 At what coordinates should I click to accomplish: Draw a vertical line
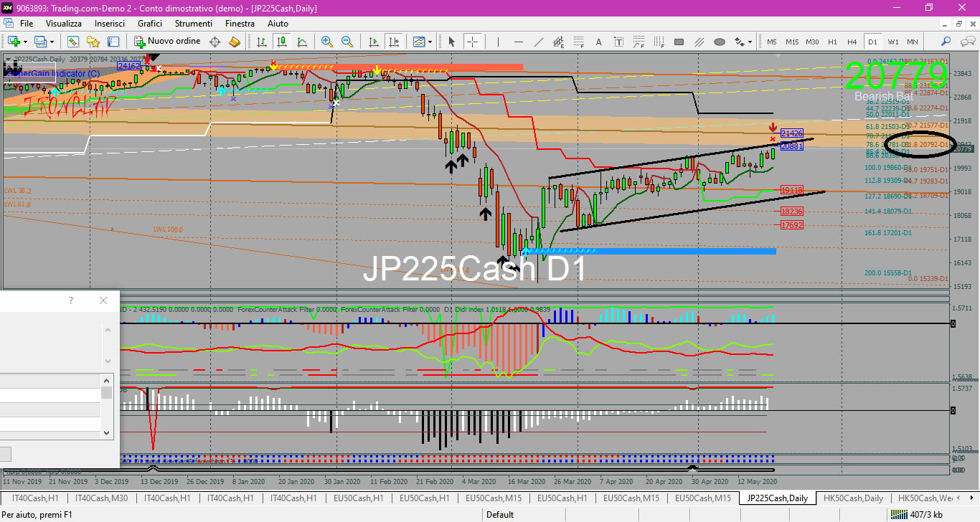(498, 42)
